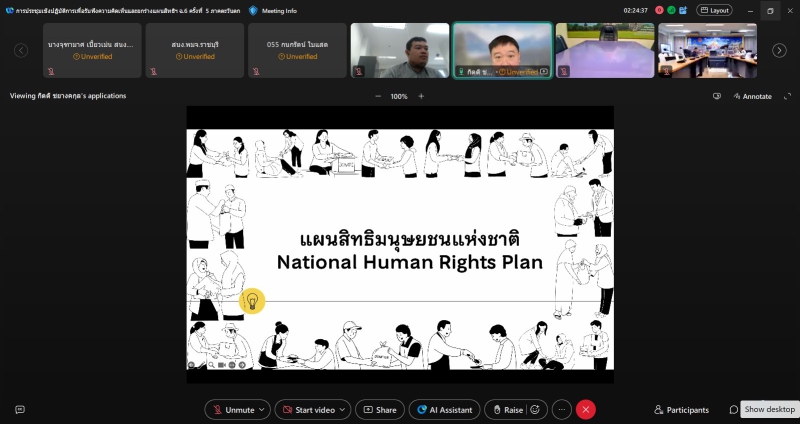Open the more options ellipsis menu
Viewport: 800px width, 424px height.
point(561,409)
